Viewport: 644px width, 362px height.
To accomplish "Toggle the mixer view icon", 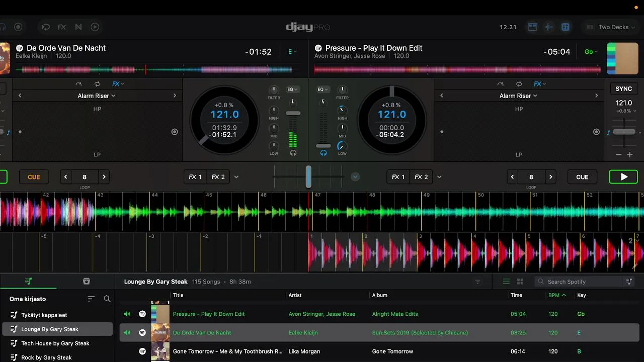I will point(566,27).
